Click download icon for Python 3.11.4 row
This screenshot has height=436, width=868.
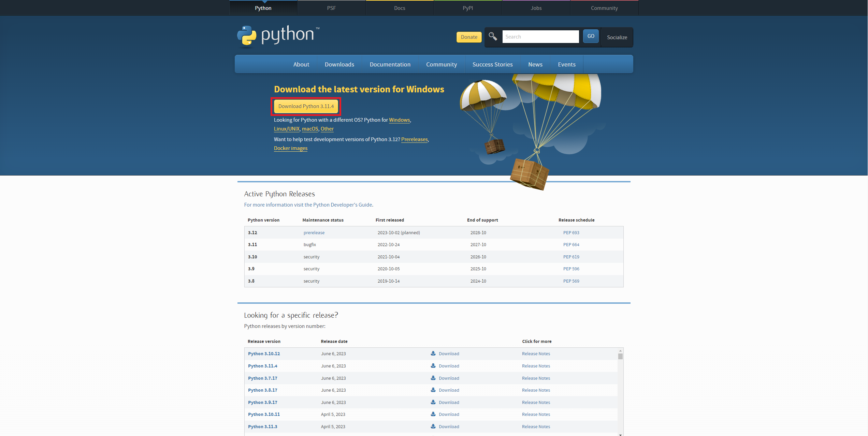(x=433, y=366)
